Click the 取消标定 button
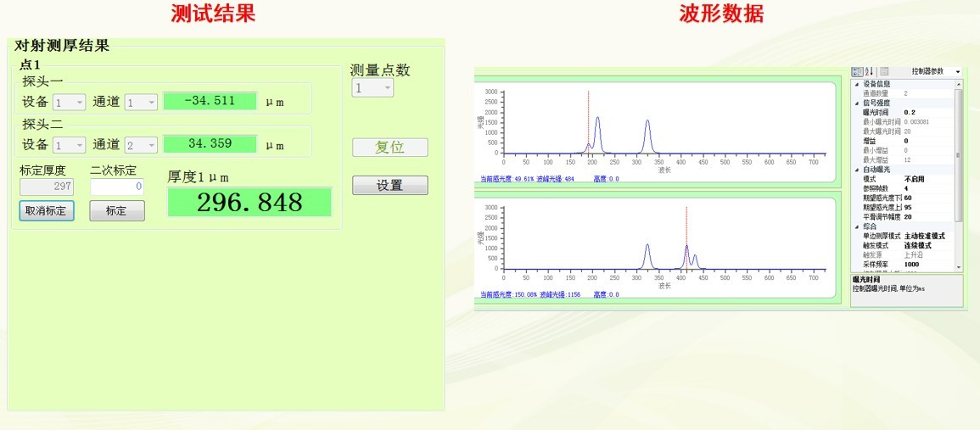 pyautogui.click(x=47, y=211)
